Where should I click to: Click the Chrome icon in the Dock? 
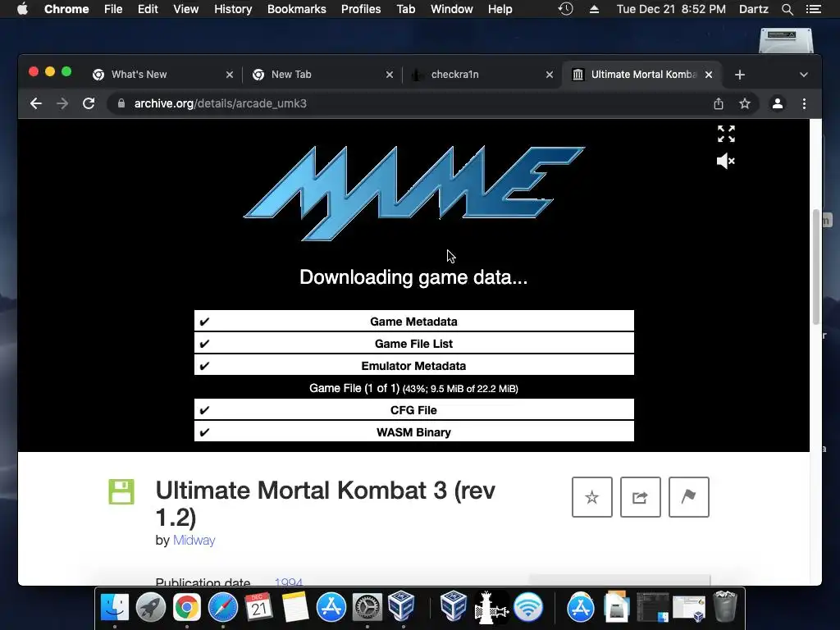pyautogui.click(x=186, y=608)
